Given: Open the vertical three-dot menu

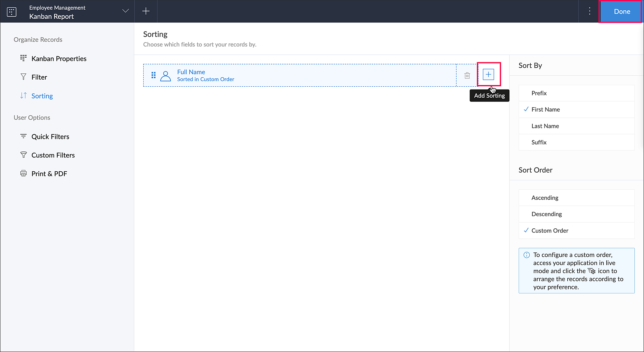Looking at the screenshot, I should pyautogui.click(x=589, y=11).
